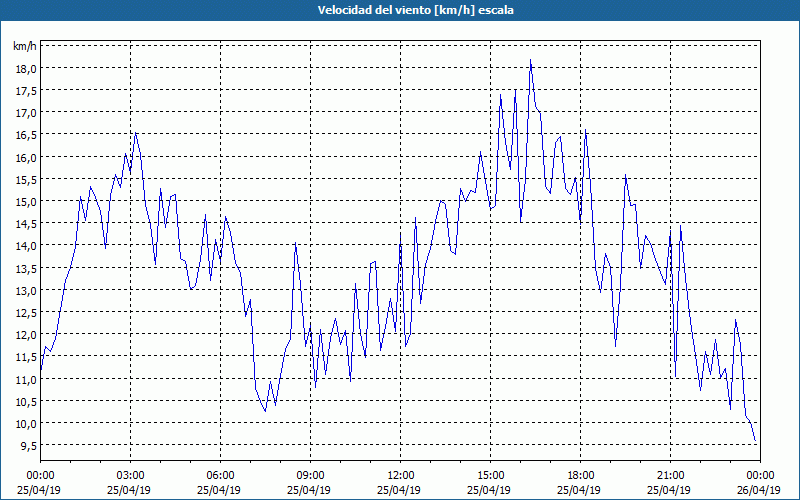Click the 15,5 y-axis label
Image resolution: width=800 pixels, height=500 pixels.
28,180
